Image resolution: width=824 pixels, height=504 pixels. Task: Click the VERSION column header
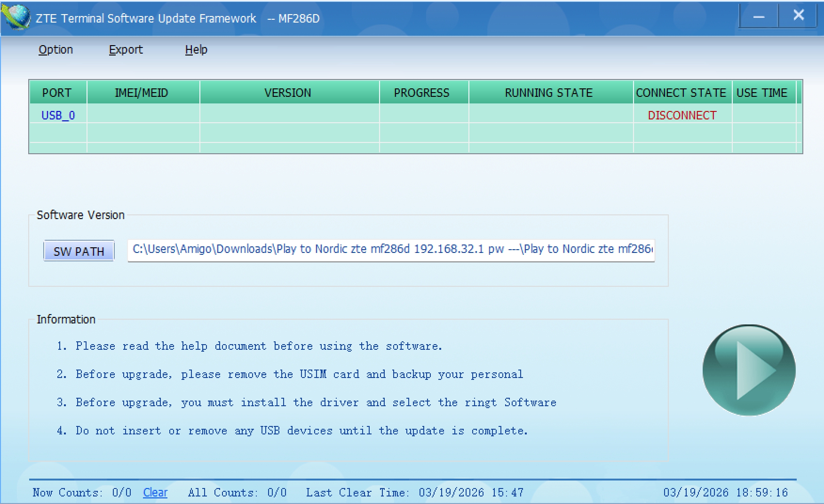288,93
